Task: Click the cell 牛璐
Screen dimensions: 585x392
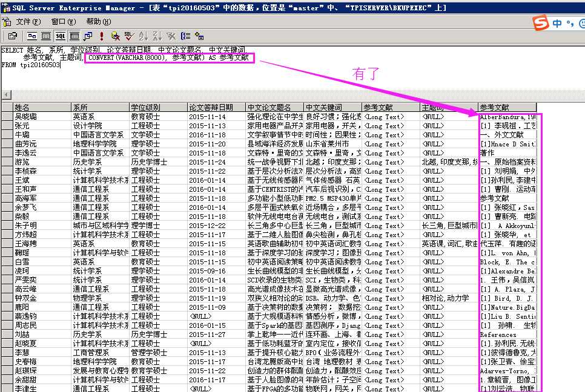Action: click(x=42, y=134)
